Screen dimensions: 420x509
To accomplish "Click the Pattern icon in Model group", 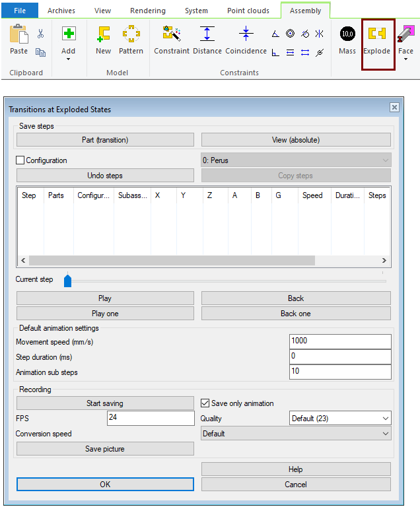I will [131, 35].
